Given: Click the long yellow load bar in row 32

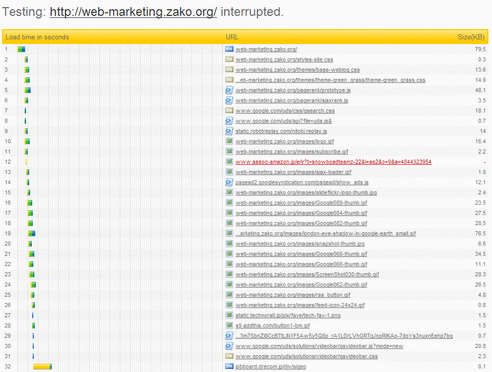Looking at the screenshot, I should (x=42, y=367).
